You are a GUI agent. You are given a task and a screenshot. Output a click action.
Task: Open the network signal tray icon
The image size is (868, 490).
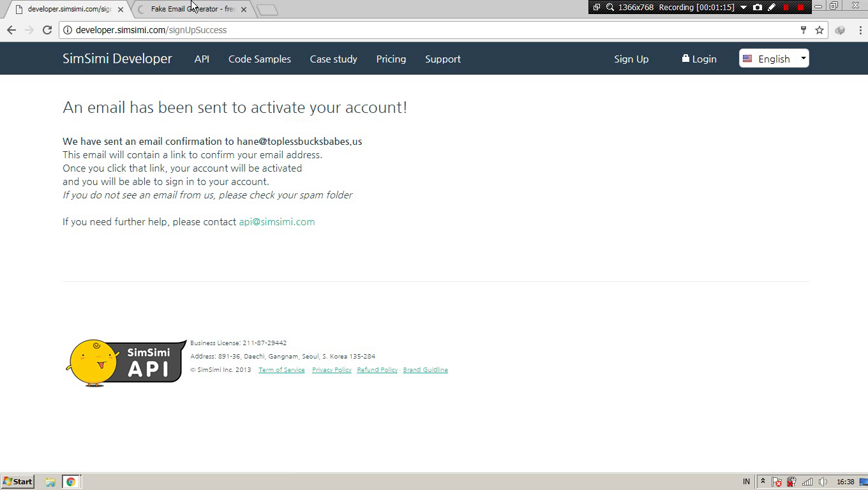point(807,482)
